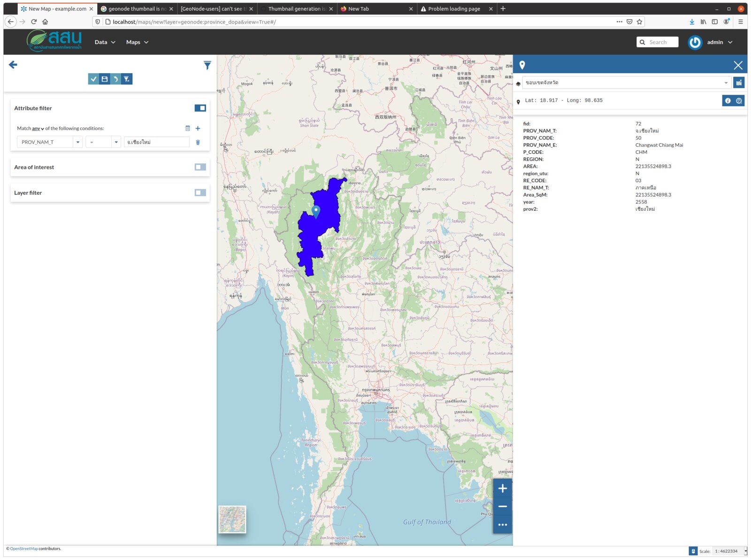Switch to the 'geonode thumbnail is no' browser tab
The image size is (751, 560).
pos(137,9)
